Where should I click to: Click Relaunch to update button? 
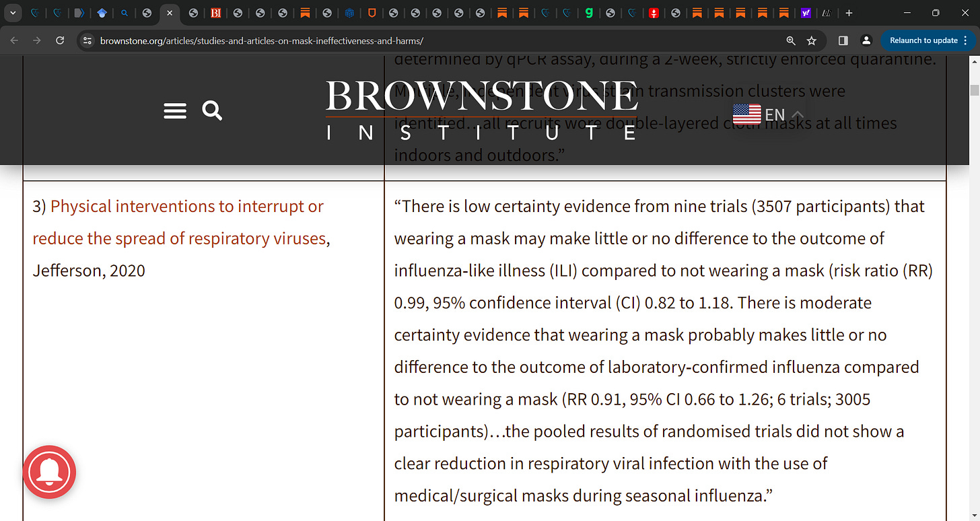tap(923, 40)
